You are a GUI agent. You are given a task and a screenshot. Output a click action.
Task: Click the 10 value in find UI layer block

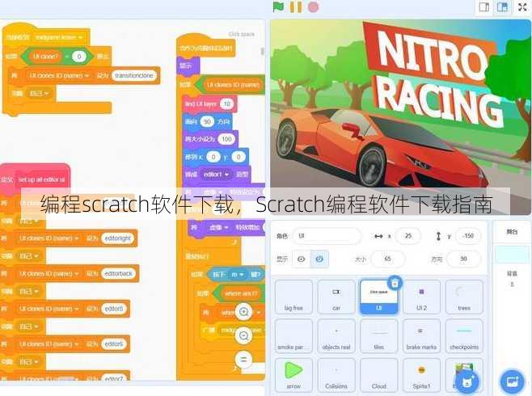tap(227, 103)
